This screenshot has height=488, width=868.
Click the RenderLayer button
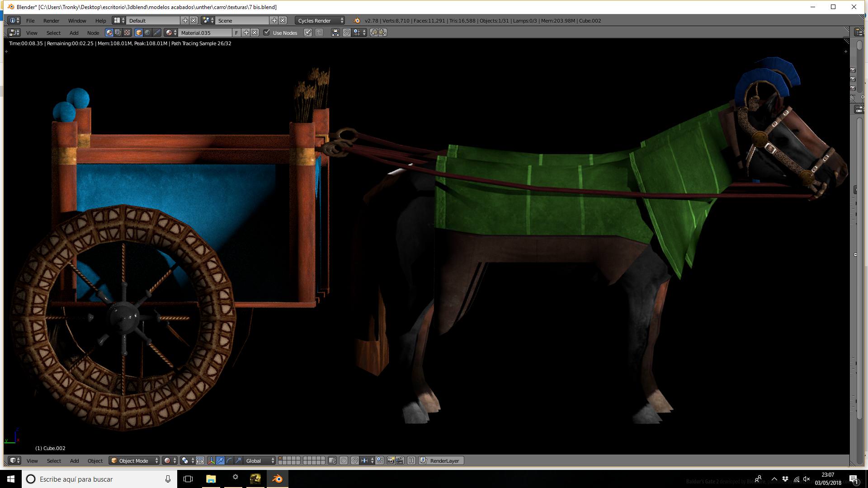point(441,460)
